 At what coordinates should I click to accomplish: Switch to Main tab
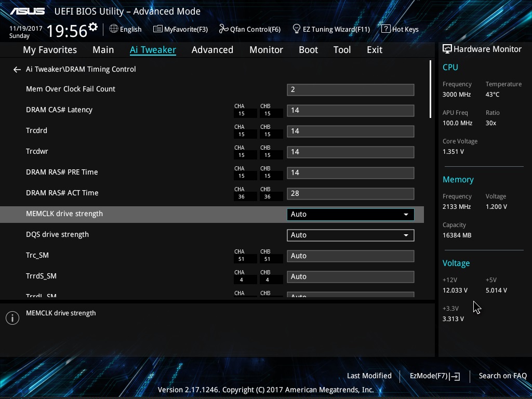(x=103, y=50)
